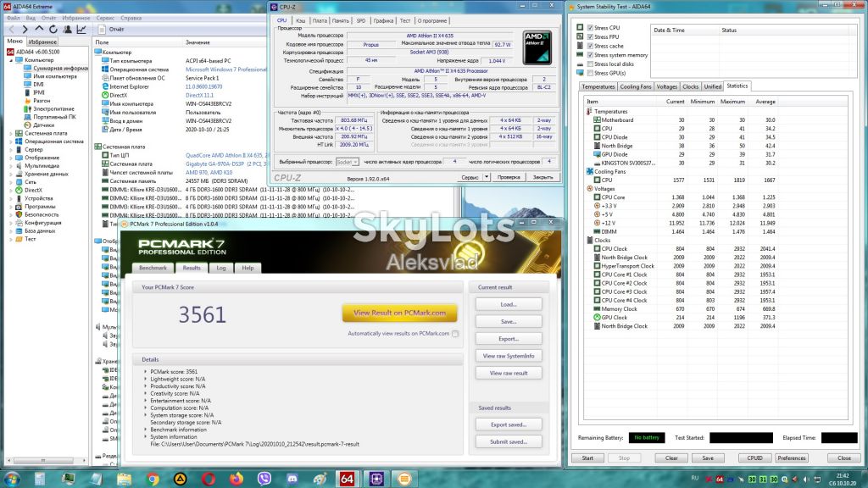
Task: Switch to SPD tab in CPU-Z
Action: 361,20
